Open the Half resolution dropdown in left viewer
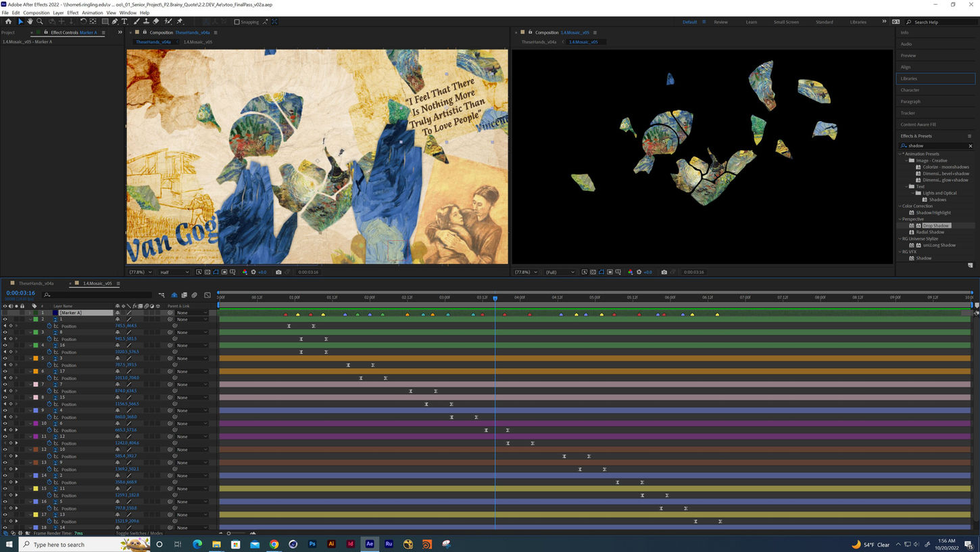This screenshot has height=552, width=980. 174,272
